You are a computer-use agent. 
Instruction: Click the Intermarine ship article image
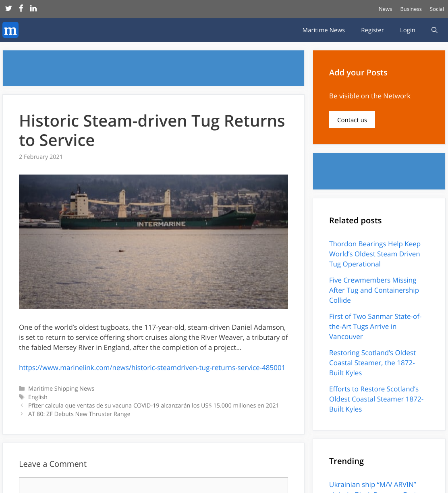click(x=153, y=242)
